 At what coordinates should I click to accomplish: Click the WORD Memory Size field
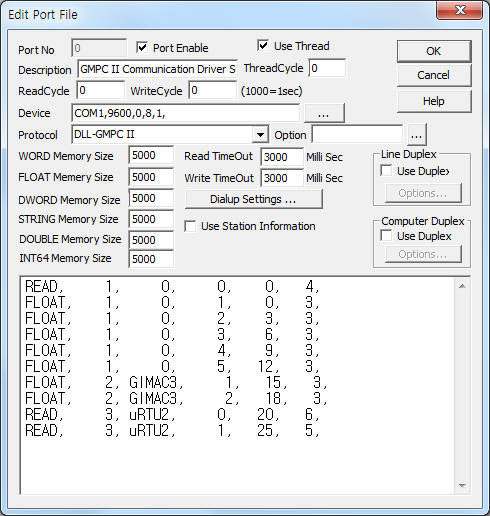pyautogui.click(x=151, y=155)
